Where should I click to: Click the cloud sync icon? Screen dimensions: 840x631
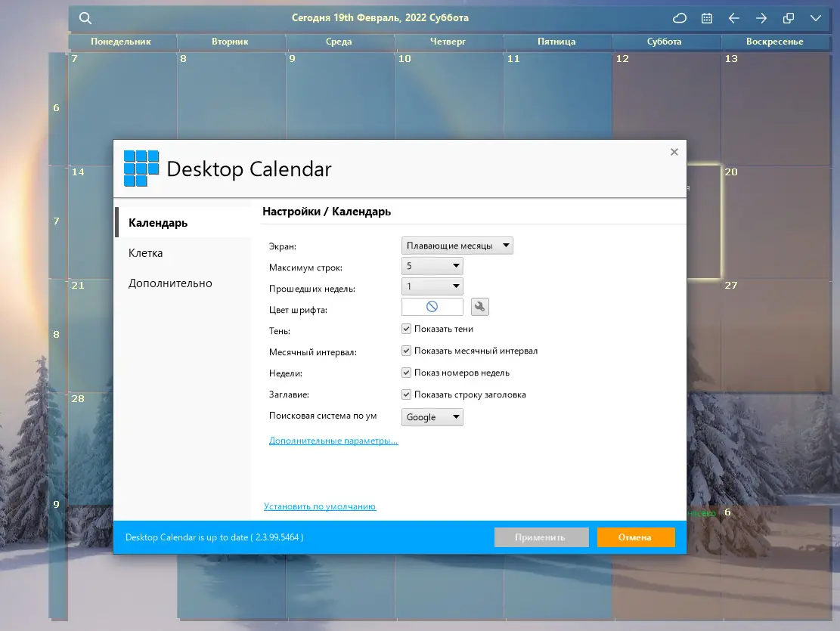679,18
